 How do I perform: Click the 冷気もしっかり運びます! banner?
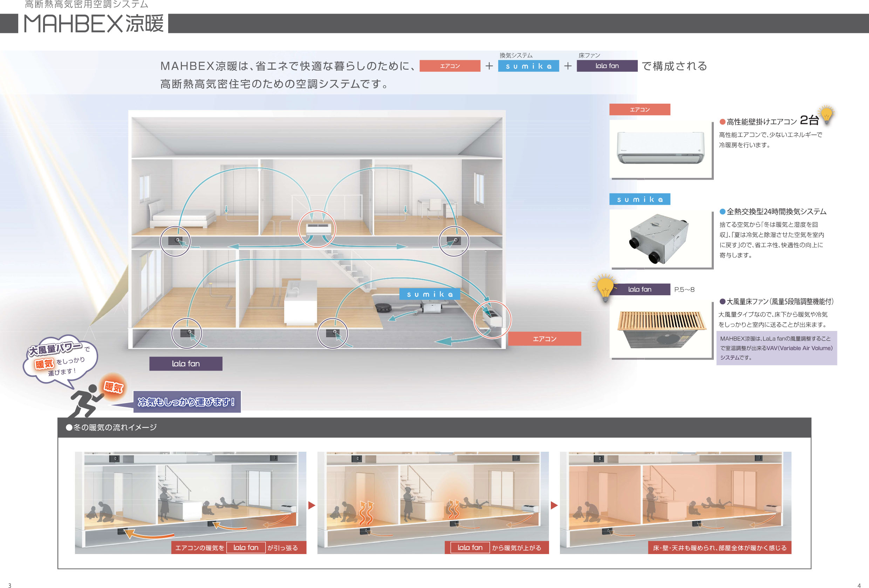(187, 402)
